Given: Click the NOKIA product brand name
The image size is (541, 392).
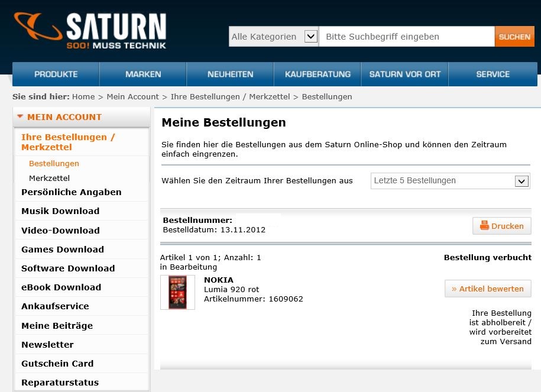Looking at the screenshot, I should click(219, 280).
